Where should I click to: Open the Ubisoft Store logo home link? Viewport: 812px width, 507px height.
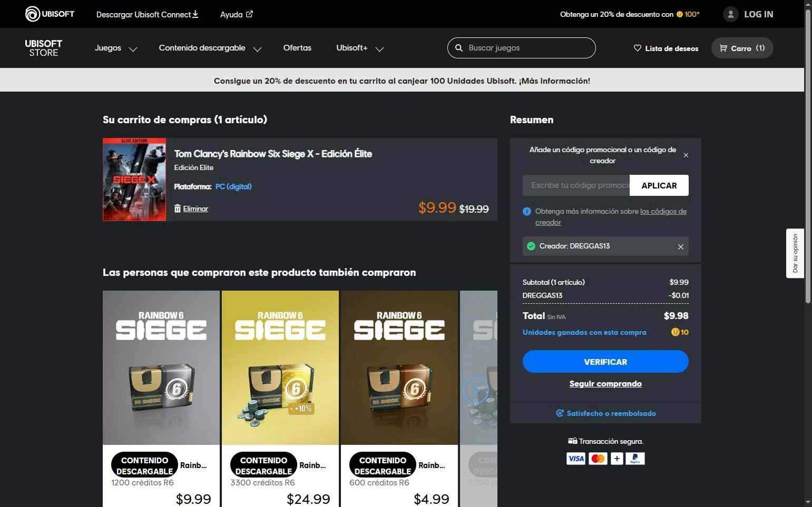[x=44, y=48]
